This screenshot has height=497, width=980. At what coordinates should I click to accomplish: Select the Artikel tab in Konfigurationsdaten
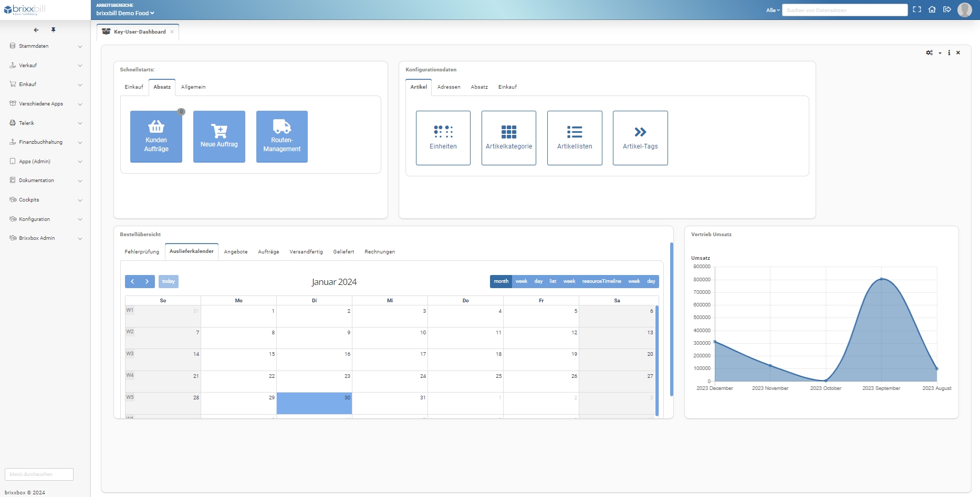[419, 87]
